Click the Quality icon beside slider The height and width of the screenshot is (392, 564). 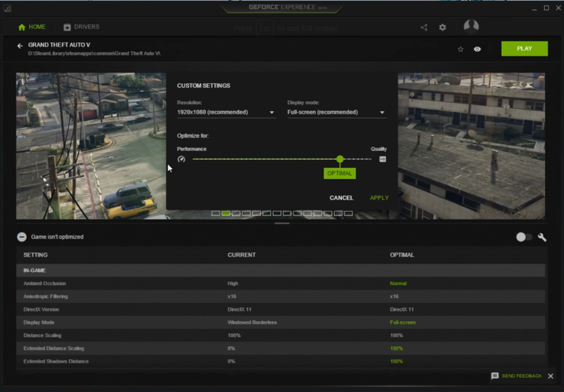[x=383, y=159]
